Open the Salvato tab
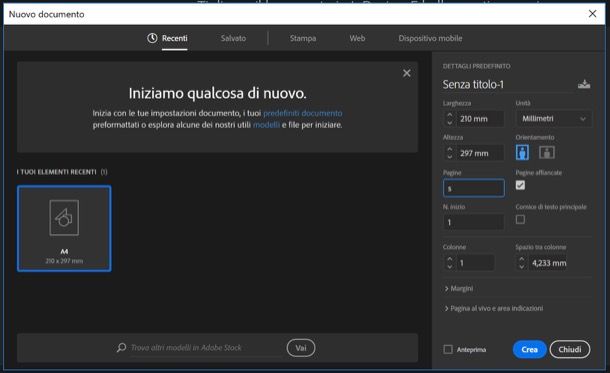Image resolution: width=610 pixels, height=373 pixels. click(x=233, y=38)
